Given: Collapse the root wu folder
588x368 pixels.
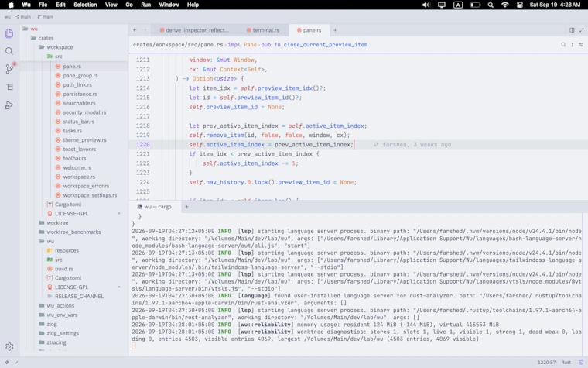Looking at the screenshot, I should click(34, 29).
